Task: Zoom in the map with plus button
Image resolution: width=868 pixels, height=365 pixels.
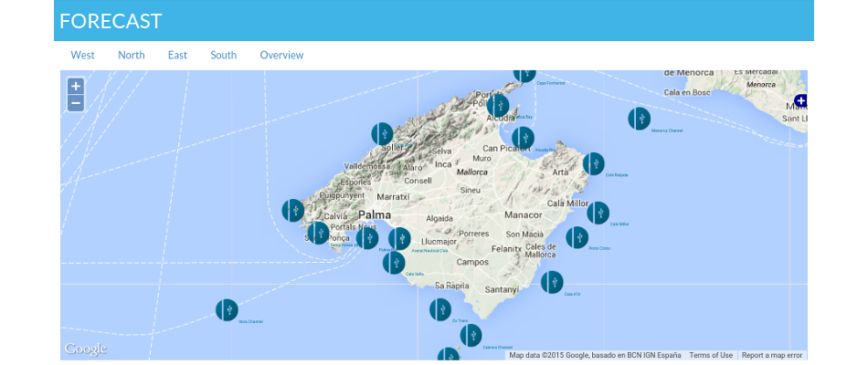Action: tap(76, 87)
